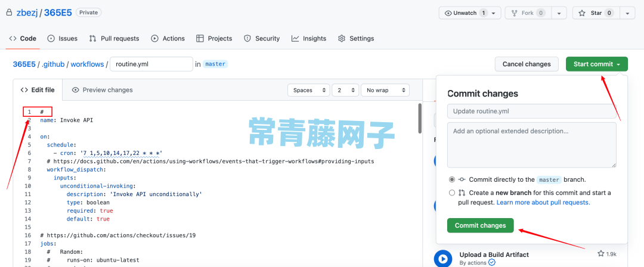Viewport: 644px width, 267px height.
Task: Click the 'jobs:' line in editor
Action: tap(48, 244)
